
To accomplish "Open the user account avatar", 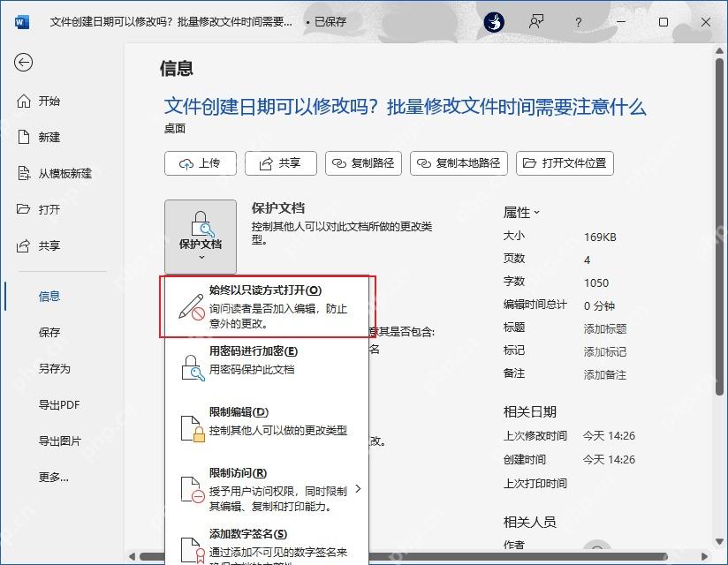I will click(x=494, y=22).
